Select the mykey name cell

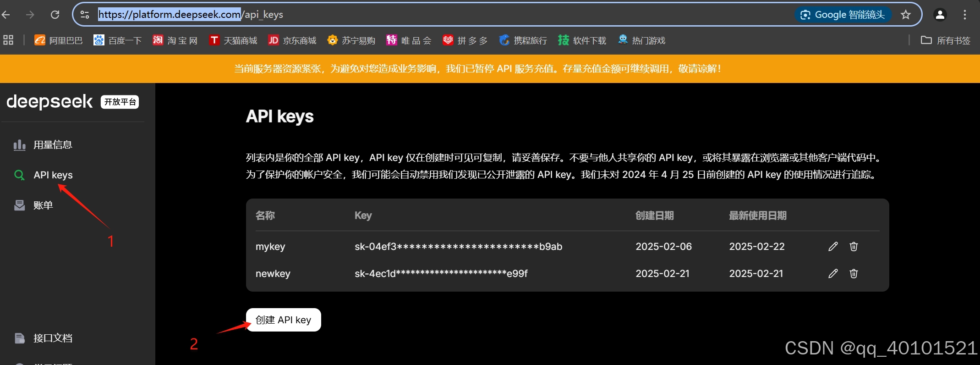click(270, 247)
